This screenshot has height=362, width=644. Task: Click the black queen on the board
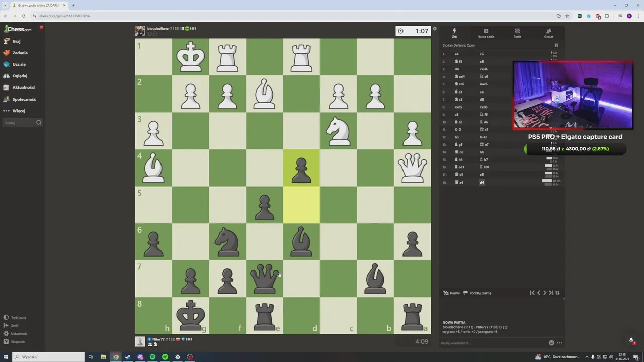[x=265, y=279]
